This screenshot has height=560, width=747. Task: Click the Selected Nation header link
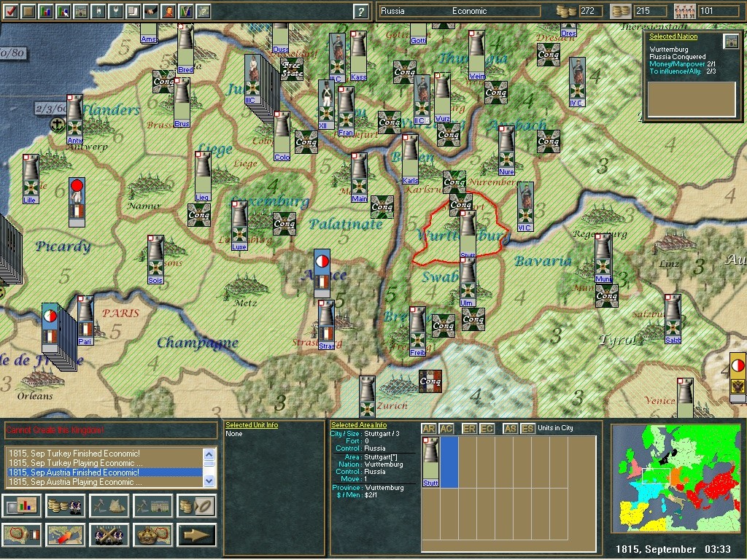point(673,36)
